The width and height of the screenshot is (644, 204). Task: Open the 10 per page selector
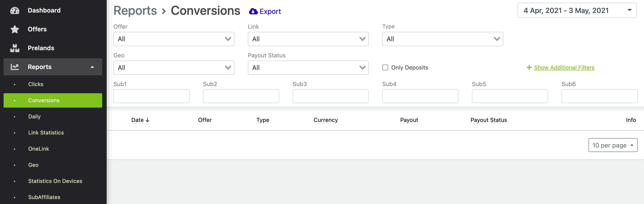[613, 145]
